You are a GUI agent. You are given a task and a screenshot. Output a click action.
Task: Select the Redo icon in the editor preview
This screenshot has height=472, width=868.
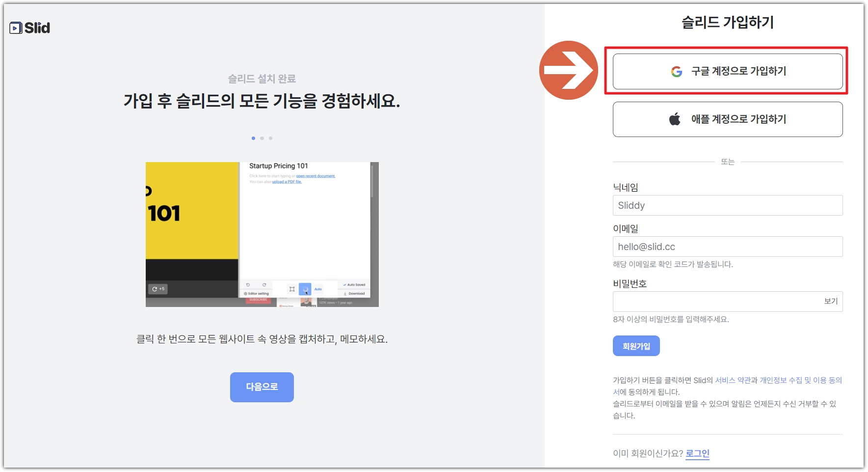pyautogui.click(x=265, y=285)
